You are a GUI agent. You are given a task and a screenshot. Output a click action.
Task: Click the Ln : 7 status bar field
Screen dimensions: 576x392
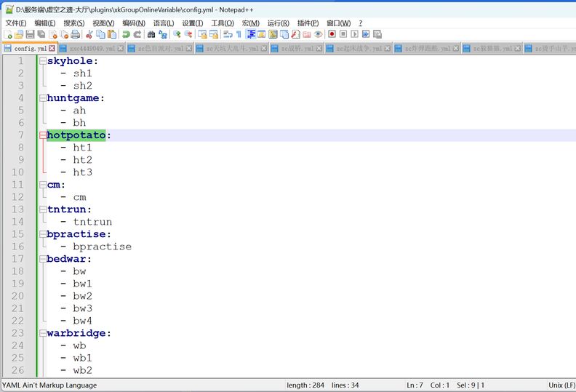tap(415, 385)
